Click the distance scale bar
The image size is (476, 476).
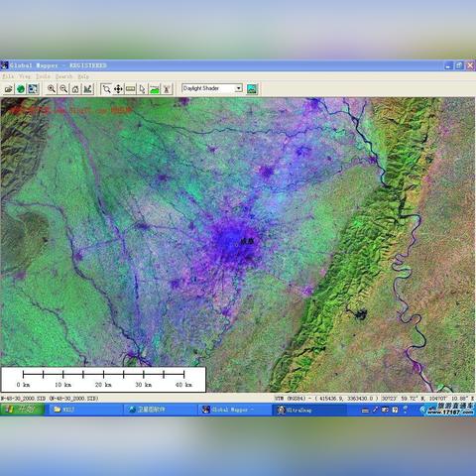click(x=103, y=380)
